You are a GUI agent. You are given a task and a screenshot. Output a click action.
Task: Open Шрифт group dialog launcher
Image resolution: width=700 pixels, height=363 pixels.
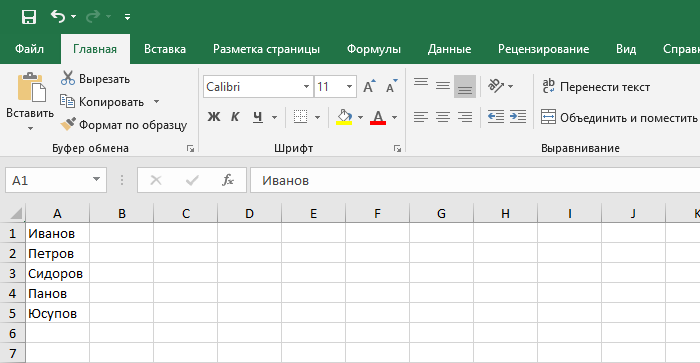(x=397, y=149)
